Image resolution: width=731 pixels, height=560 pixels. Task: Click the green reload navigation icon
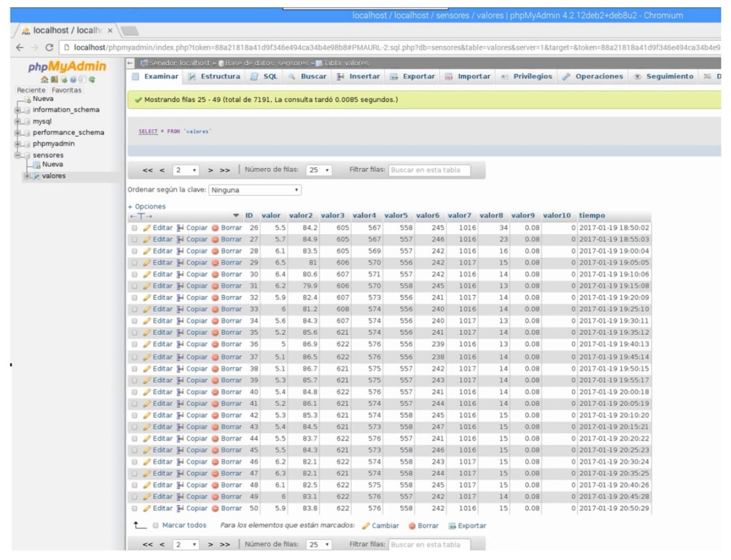point(92,79)
